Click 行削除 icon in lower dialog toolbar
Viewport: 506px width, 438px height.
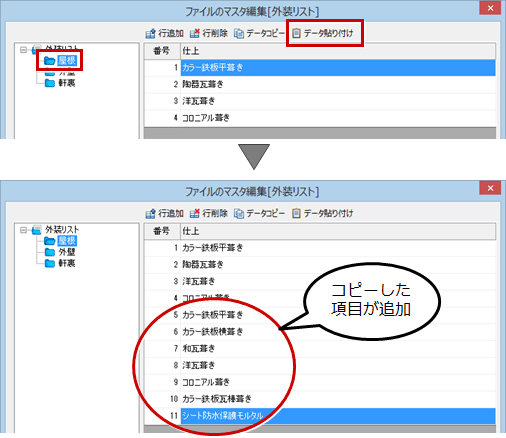(x=195, y=213)
